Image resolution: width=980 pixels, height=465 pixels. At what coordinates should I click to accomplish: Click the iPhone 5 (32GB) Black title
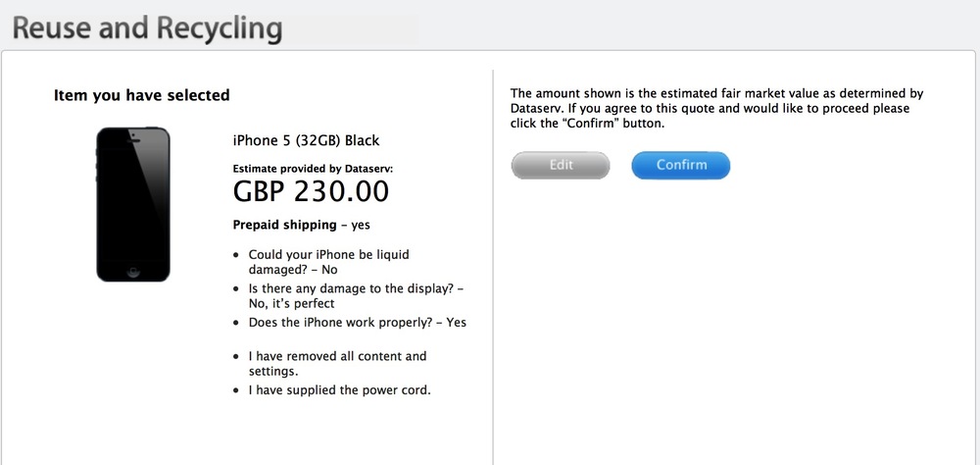(x=306, y=140)
